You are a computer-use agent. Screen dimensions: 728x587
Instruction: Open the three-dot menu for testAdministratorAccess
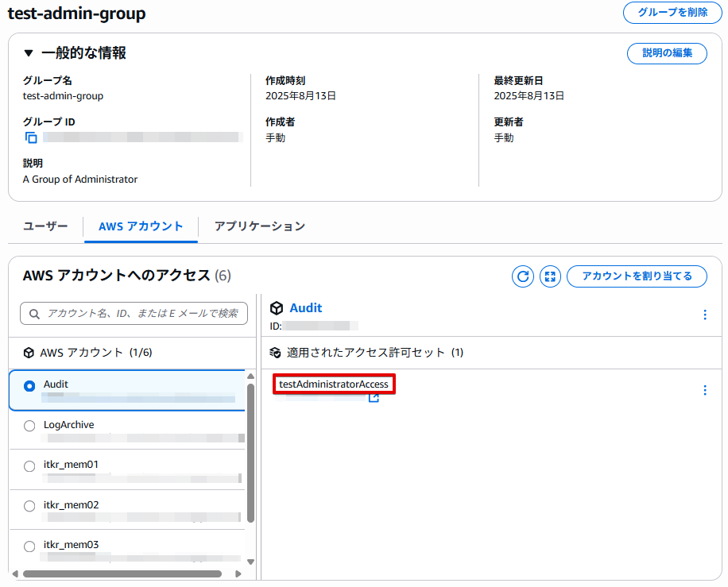tap(705, 390)
